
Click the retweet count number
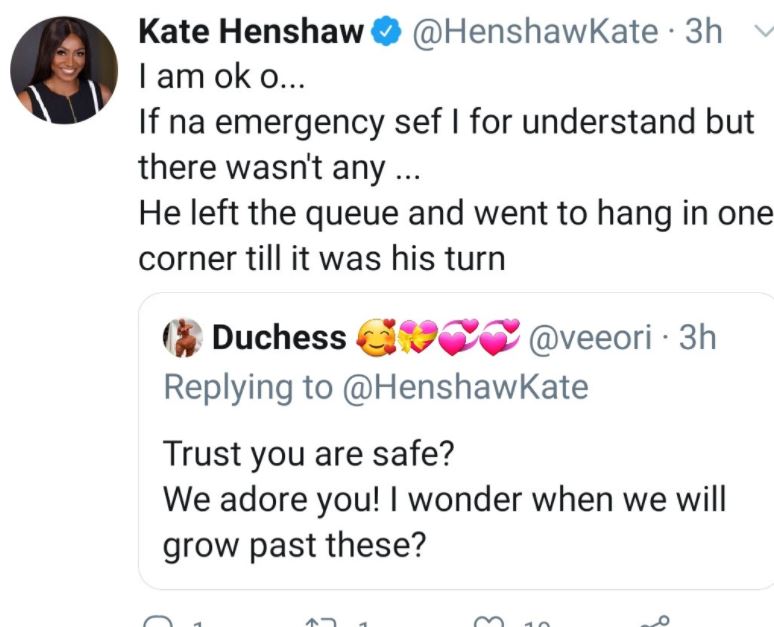pos(363,623)
